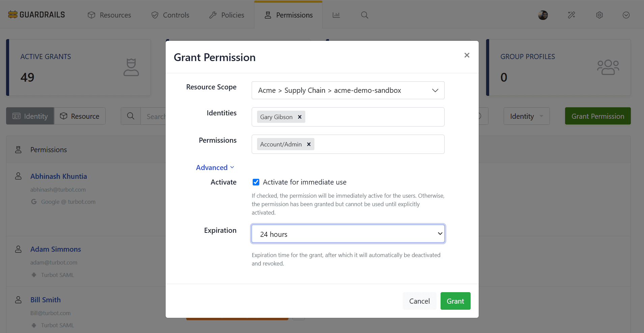Open the user profile avatar
Image resolution: width=644 pixels, height=333 pixels.
[x=543, y=15]
